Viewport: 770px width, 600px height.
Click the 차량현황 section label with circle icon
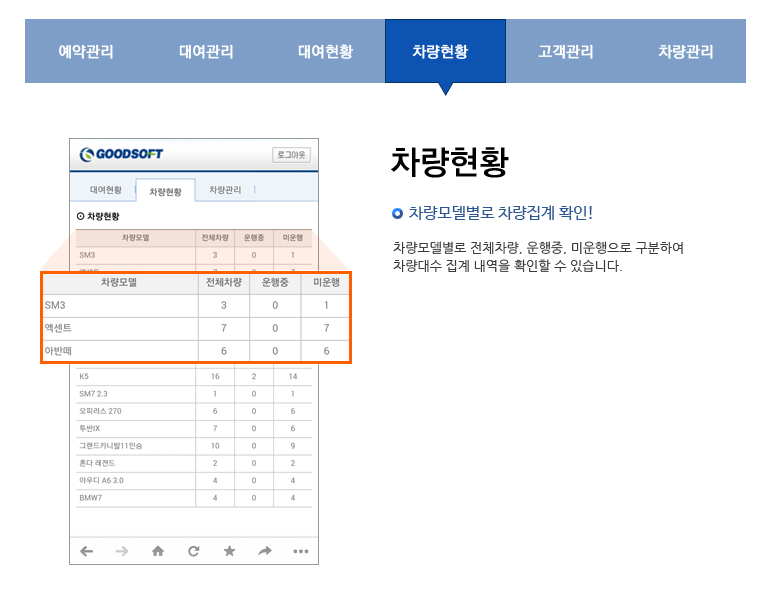click(x=98, y=216)
